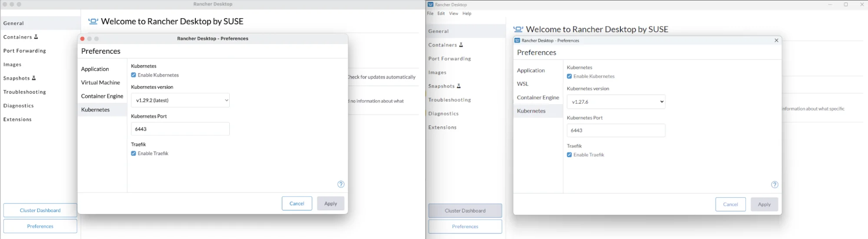Open Extensions in the Windows sidebar
Viewport: 868px width, 239px height.
[x=466, y=127]
